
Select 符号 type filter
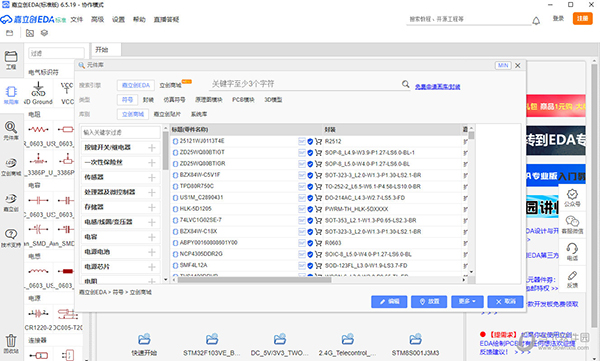127,100
